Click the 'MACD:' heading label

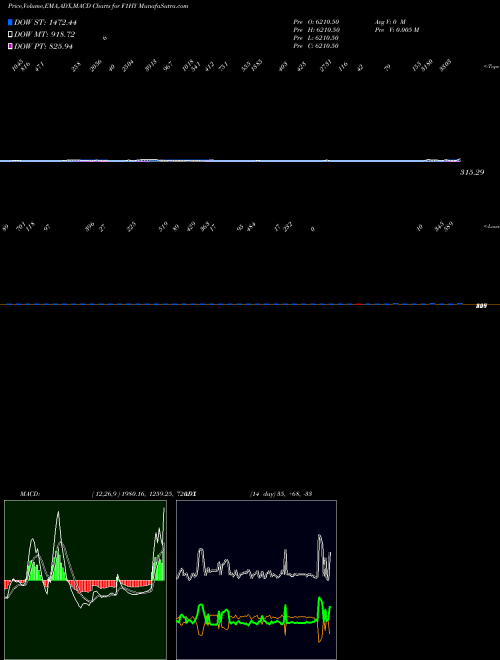click(30, 494)
